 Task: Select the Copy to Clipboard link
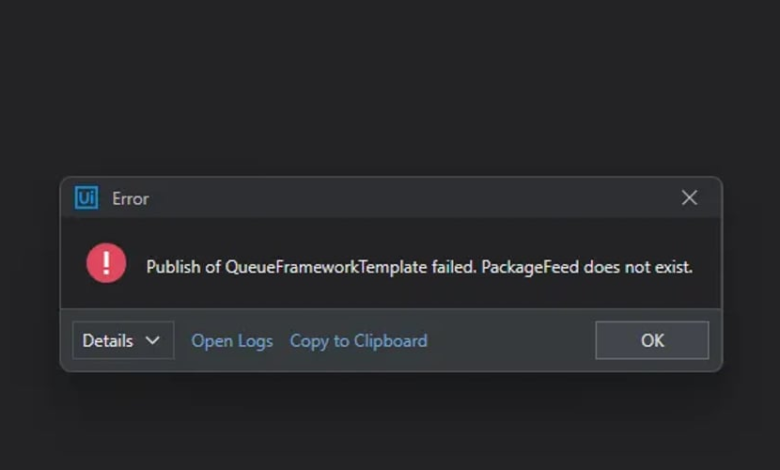[358, 341]
